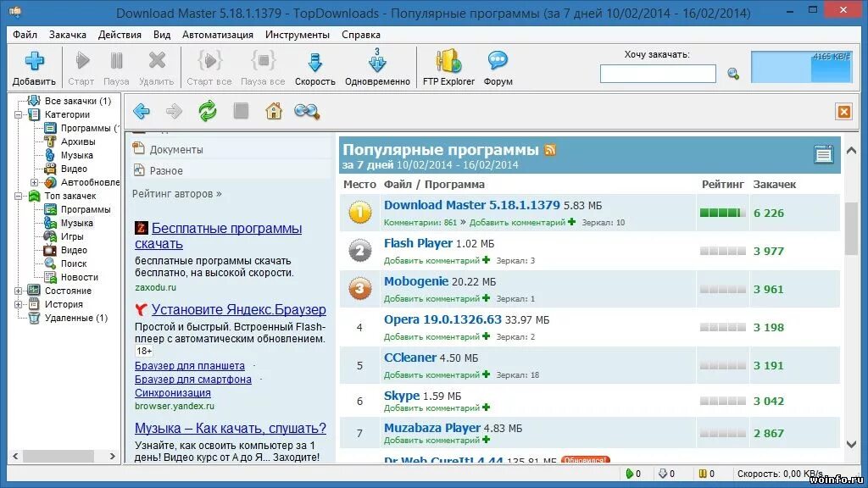This screenshot has height=488, width=868.
Task: Refresh the page with green arrows icon
Action: click(x=208, y=111)
